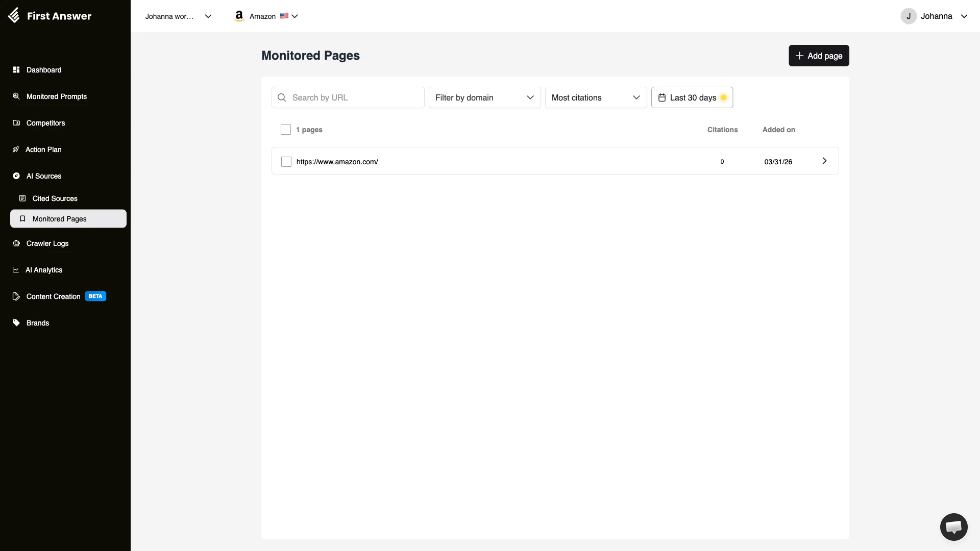Check the amazon.com page row checkbox

(x=286, y=162)
